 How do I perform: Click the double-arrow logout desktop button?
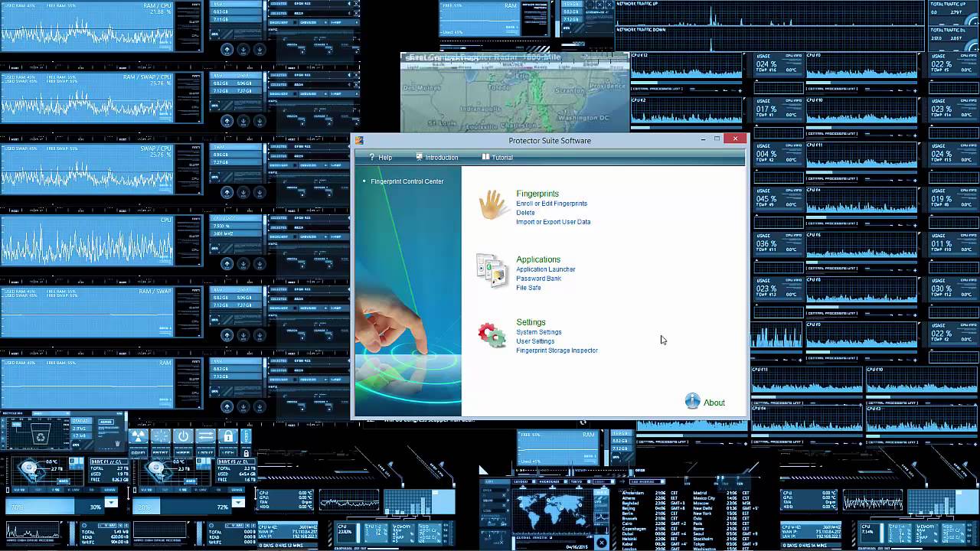(x=205, y=436)
